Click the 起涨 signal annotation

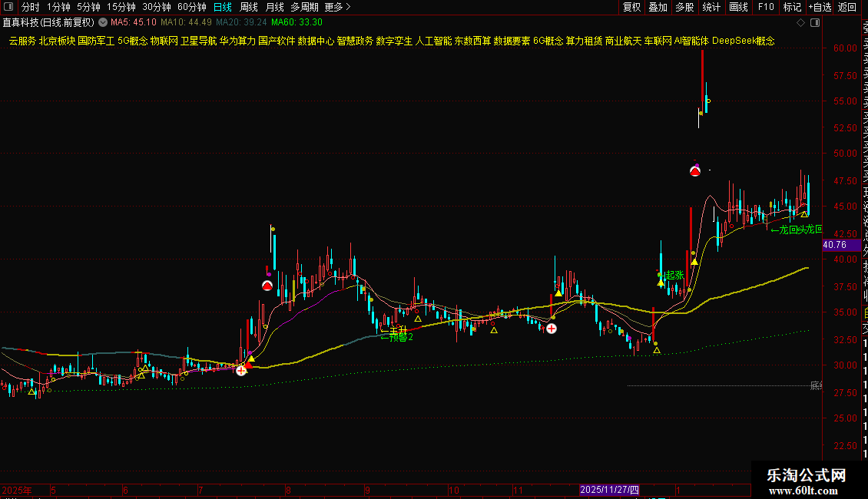coord(674,275)
